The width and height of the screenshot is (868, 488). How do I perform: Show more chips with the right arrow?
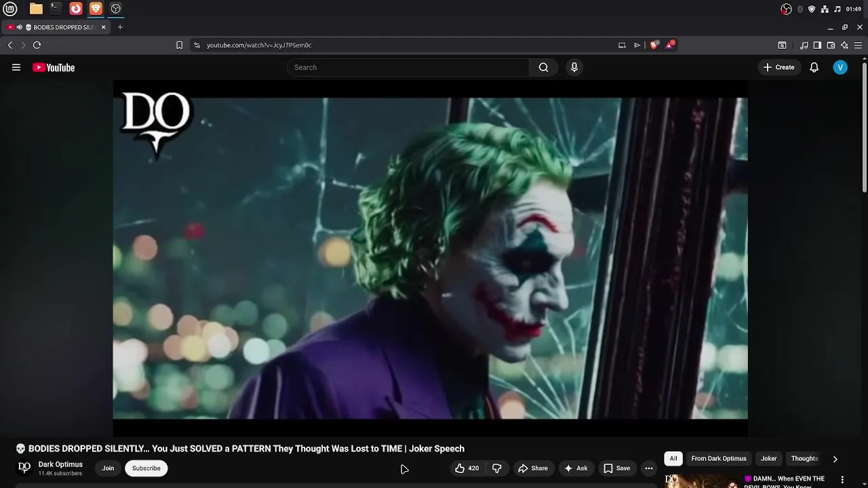point(835,459)
